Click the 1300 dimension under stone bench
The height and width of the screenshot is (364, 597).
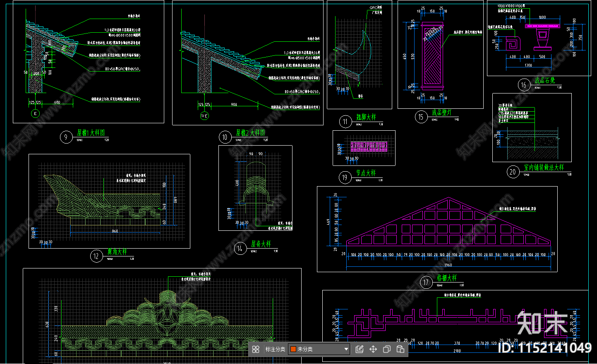pyautogui.click(x=528, y=65)
